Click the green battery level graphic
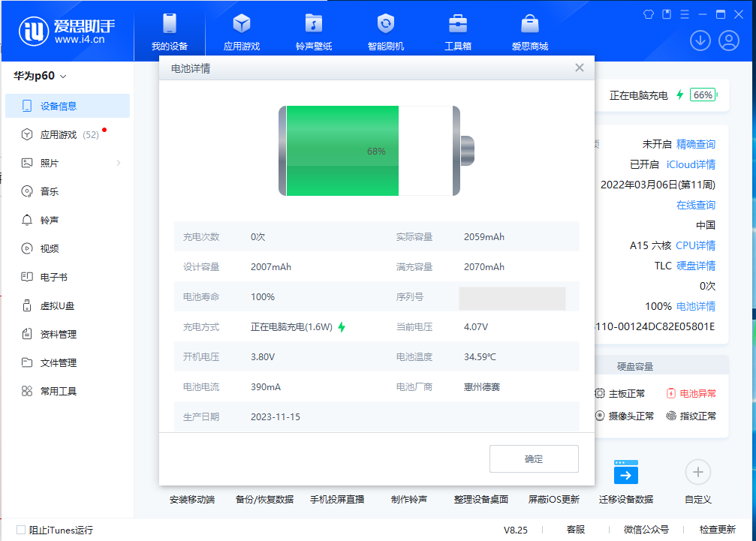The width and height of the screenshot is (756, 541). tap(342, 151)
